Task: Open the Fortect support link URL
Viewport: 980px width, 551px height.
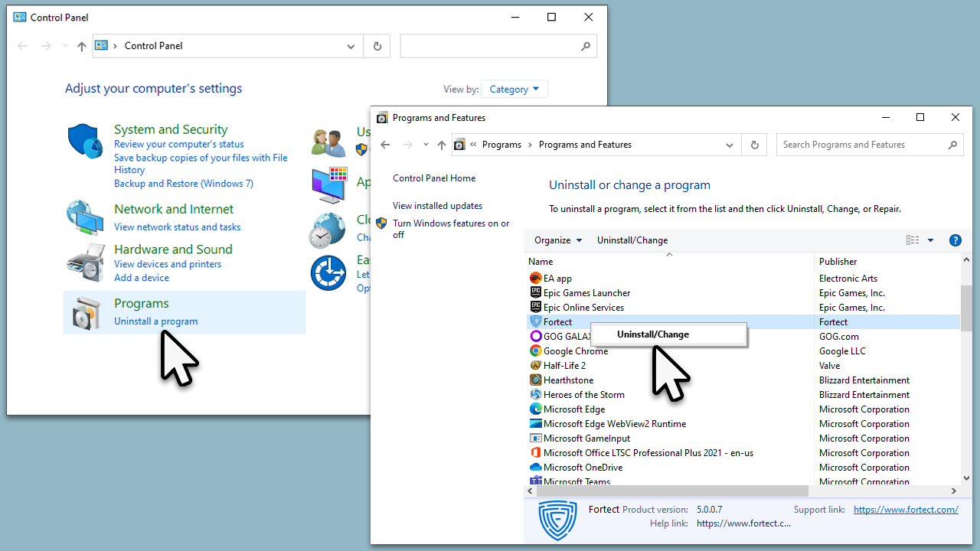Action: (x=906, y=510)
